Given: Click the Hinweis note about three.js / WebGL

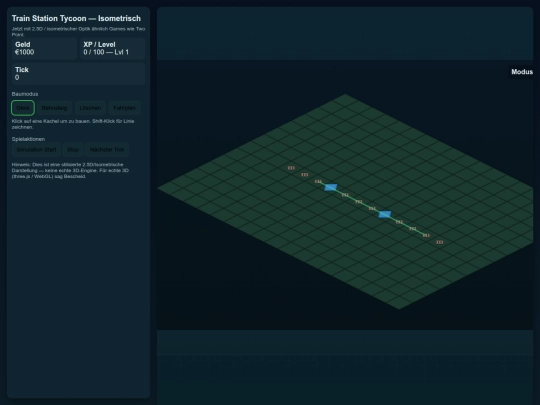Looking at the screenshot, I should (x=70, y=170).
